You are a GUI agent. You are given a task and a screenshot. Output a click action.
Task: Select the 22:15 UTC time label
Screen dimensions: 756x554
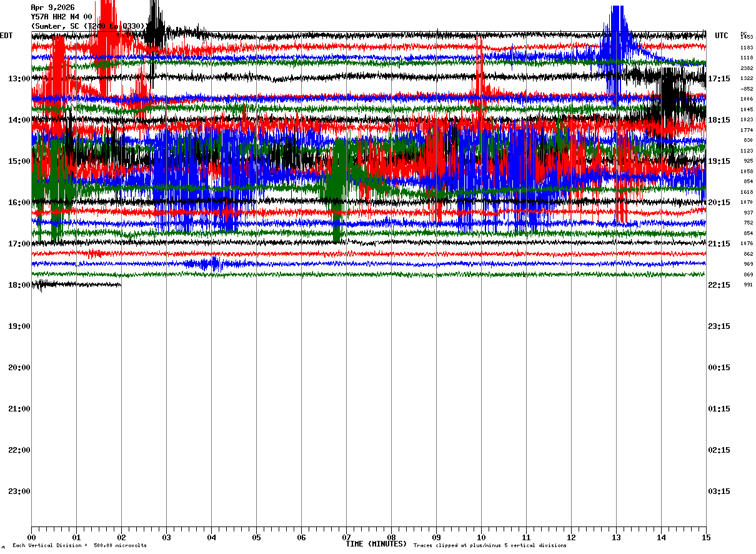click(720, 285)
